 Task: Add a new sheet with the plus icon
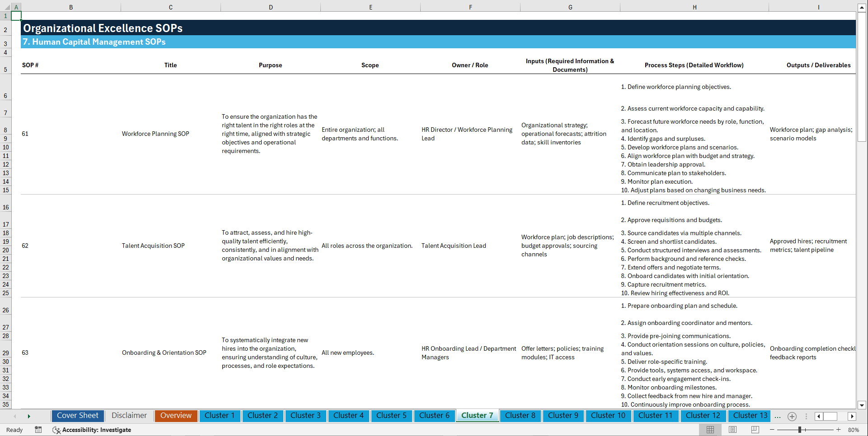pyautogui.click(x=792, y=416)
